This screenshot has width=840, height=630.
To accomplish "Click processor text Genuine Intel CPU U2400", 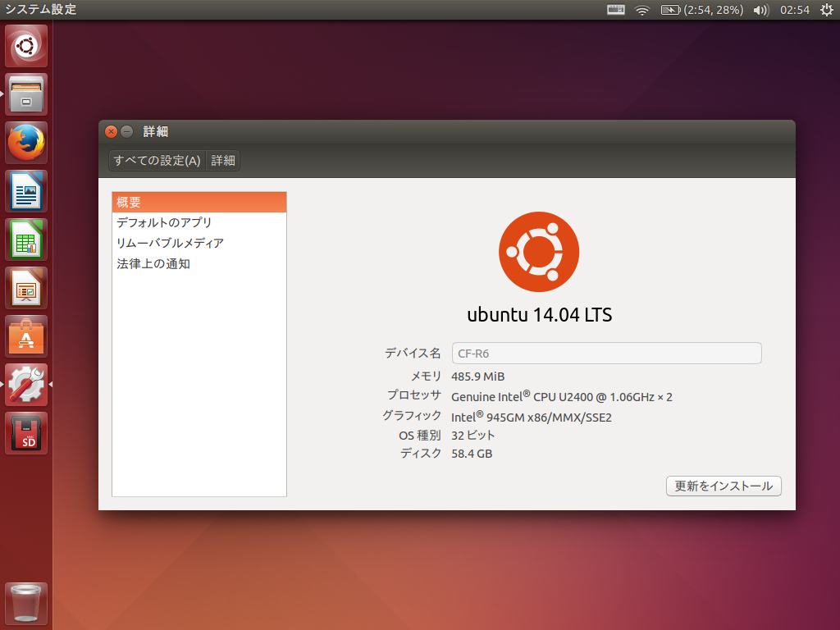I will tap(561, 396).
